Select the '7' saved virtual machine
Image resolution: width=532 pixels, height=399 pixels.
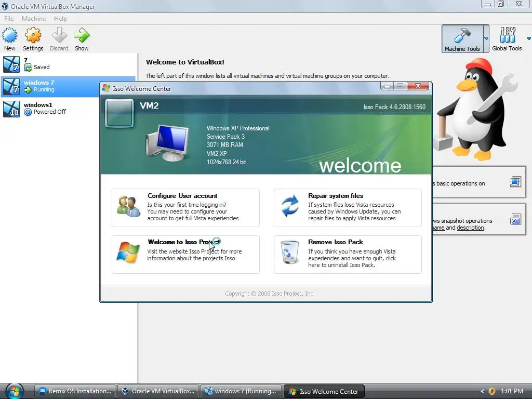pos(69,64)
